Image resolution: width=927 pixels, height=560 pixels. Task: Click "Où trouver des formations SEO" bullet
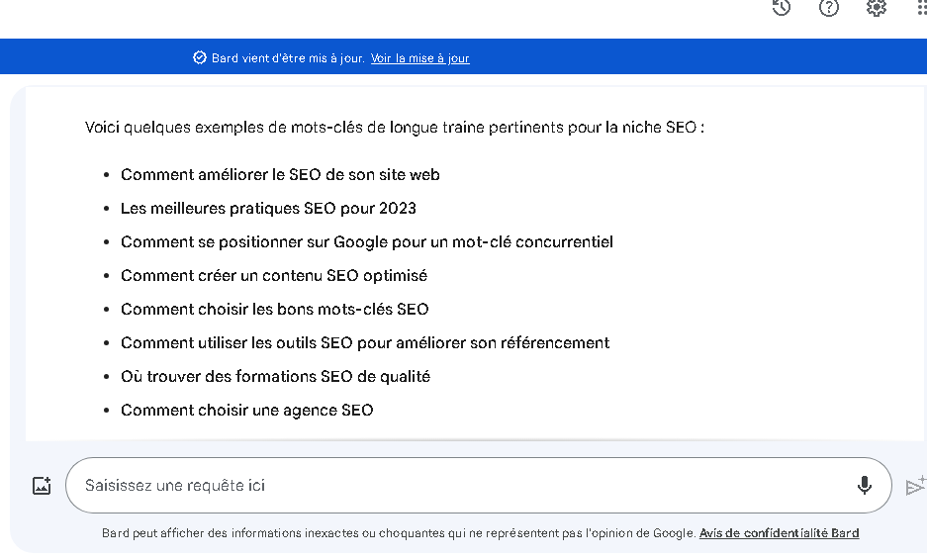point(275,377)
